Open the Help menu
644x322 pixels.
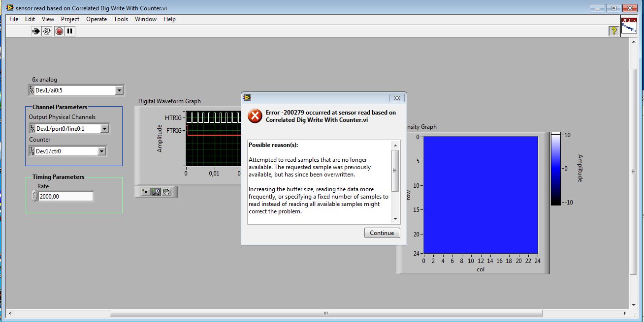[x=169, y=19]
